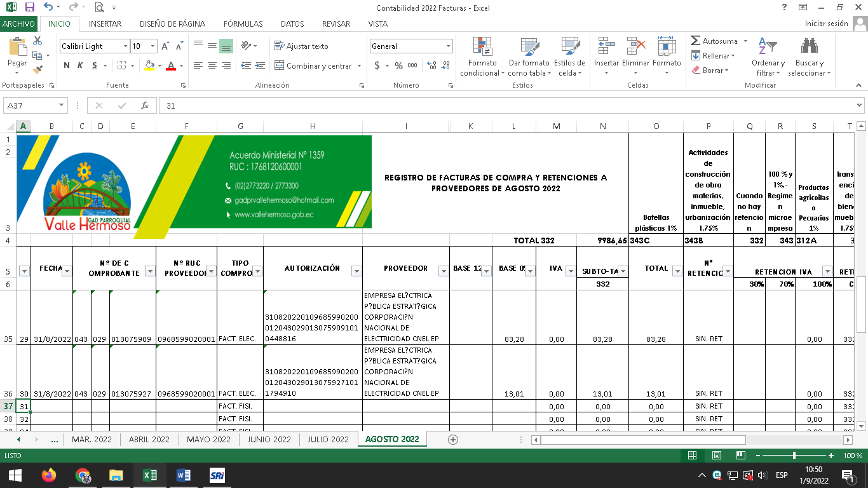Open Conditional Formatting (Formato condicional)
The width and height of the screenshot is (868, 488).
click(482, 56)
